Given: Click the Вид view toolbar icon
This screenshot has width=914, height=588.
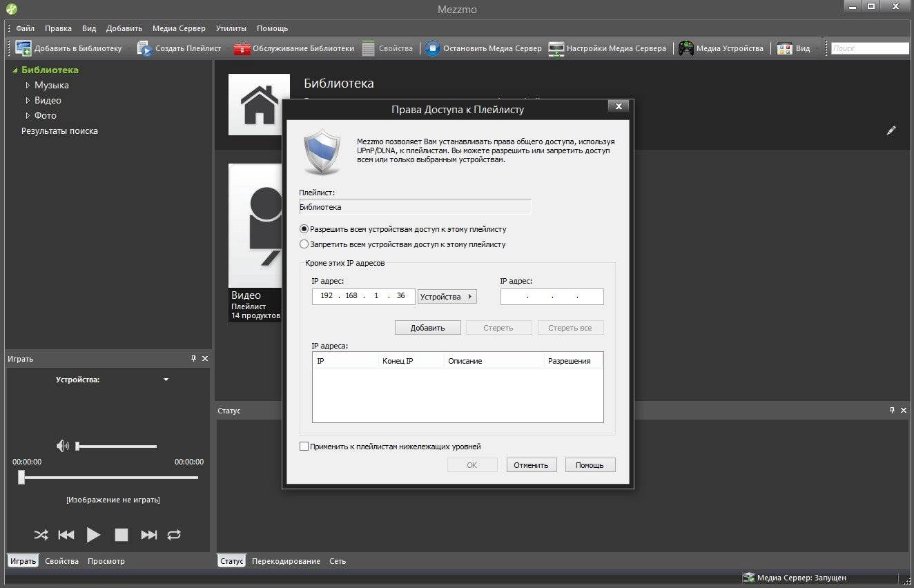Looking at the screenshot, I should [784, 48].
